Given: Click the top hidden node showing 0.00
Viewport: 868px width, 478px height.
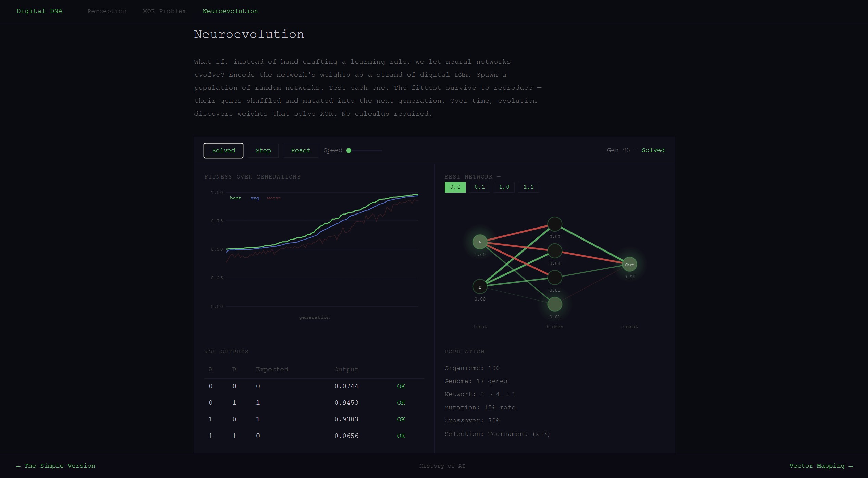Looking at the screenshot, I should [x=555, y=224].
